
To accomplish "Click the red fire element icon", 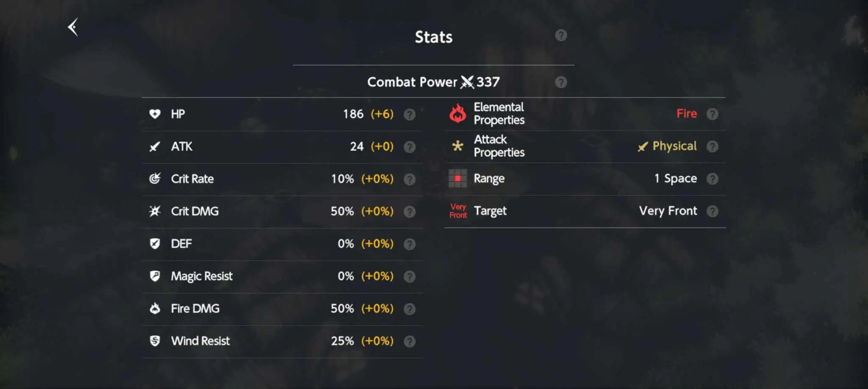I will click(x=458, y=114).
